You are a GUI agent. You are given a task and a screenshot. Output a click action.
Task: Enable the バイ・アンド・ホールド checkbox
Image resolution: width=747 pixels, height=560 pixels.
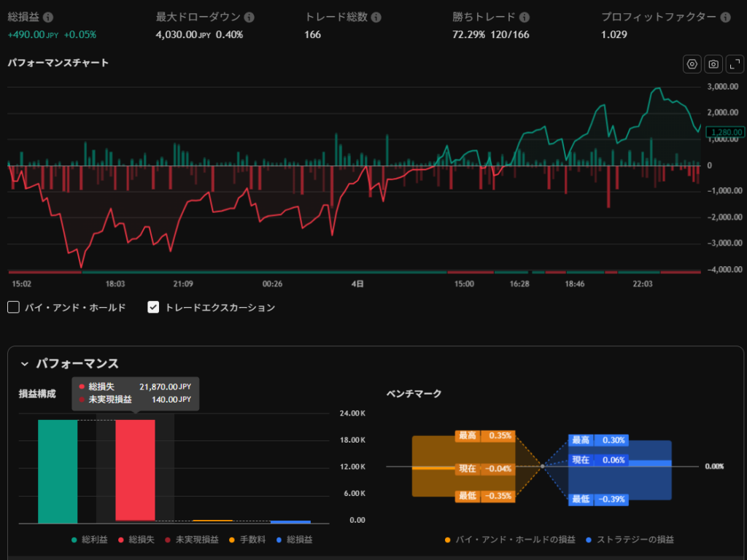tap(13, 308)
